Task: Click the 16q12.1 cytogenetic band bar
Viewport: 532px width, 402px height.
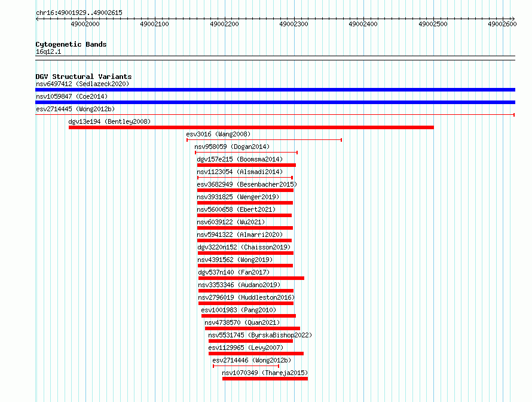Action: pos(275,58)
